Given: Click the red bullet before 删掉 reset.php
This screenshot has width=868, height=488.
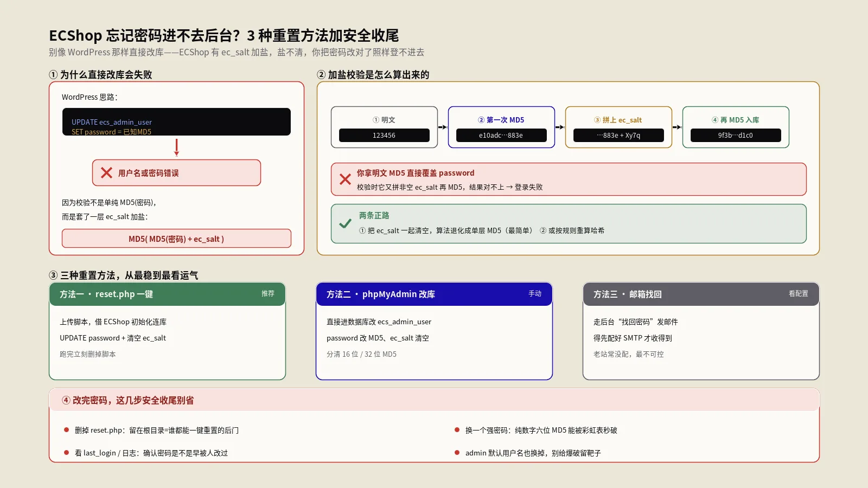Looking at the screenshot, I should pyautogui.click(x=66, y=430).
